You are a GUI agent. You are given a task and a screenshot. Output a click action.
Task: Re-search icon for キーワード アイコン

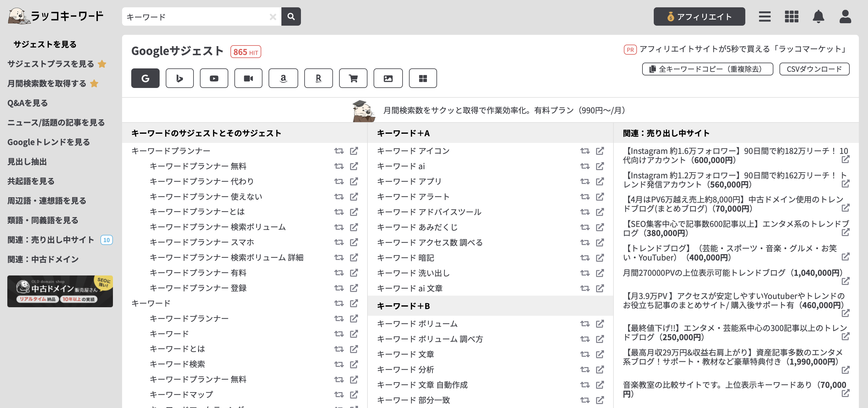[585, 151]
